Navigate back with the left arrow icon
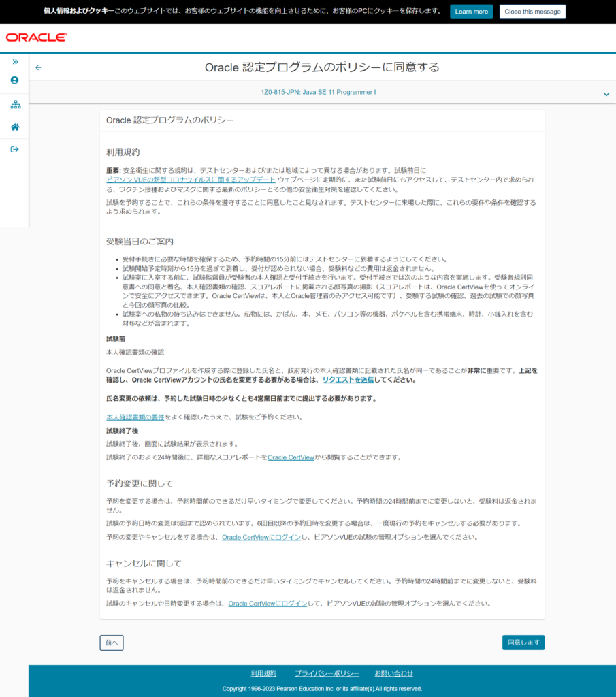This screenshot has height=697, width=616. point(38,67)
